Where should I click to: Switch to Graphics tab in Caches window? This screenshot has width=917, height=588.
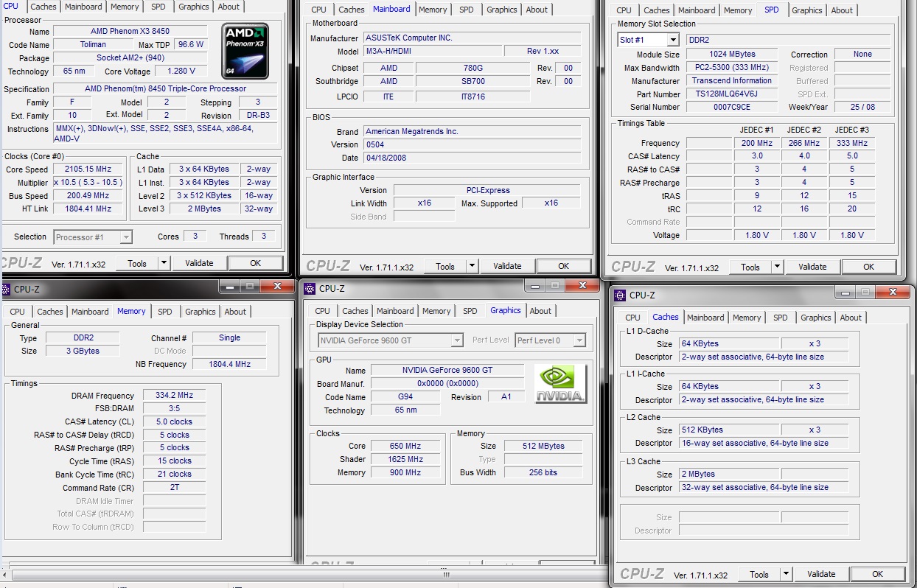pyautogui.click(x=816, y=318)
